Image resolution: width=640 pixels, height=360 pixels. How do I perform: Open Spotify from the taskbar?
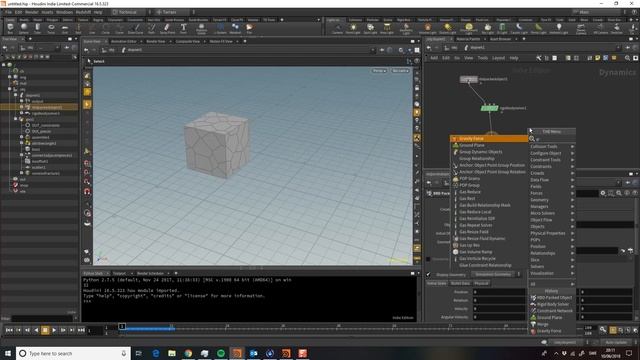click(221, 353)
